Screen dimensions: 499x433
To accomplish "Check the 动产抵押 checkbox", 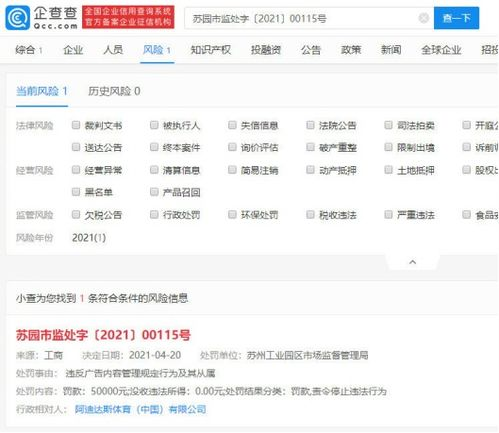I will pyautogui.click(x=310, y=170).
